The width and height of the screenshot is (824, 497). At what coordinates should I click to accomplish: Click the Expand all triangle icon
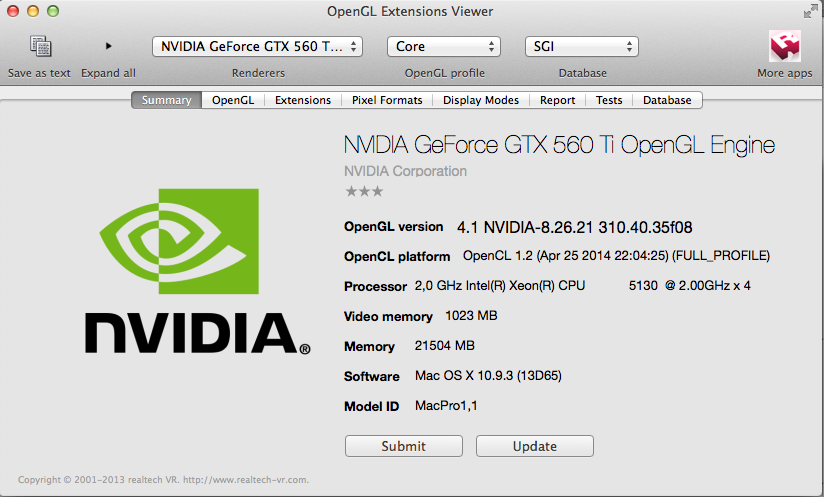[108, 46]
